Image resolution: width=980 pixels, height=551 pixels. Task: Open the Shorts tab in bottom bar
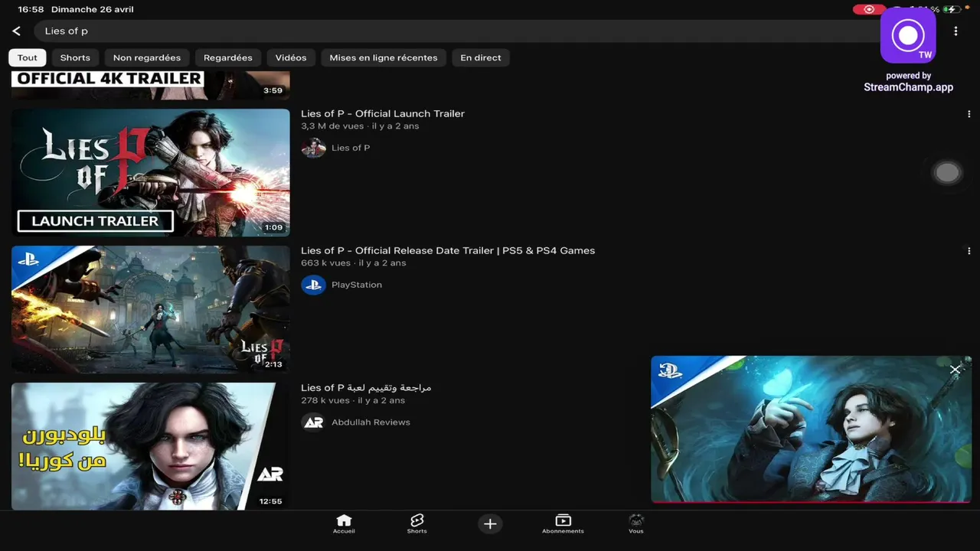click(416, 523)
